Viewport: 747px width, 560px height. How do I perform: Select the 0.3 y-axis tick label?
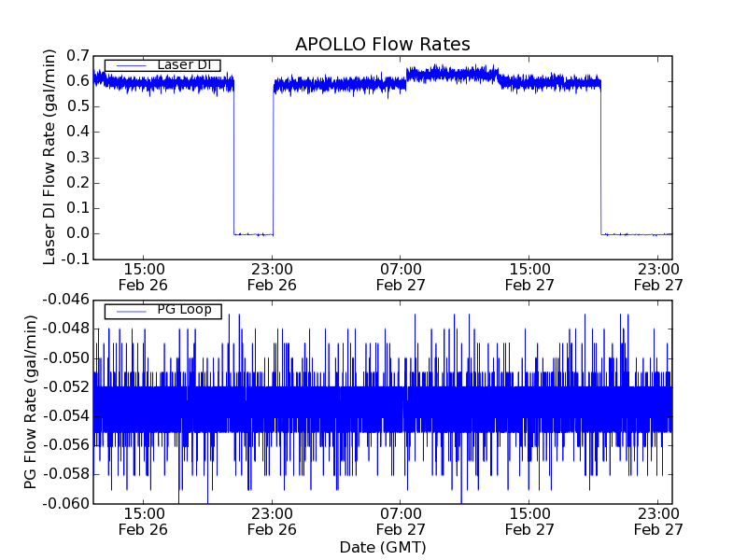pos(78,158)
